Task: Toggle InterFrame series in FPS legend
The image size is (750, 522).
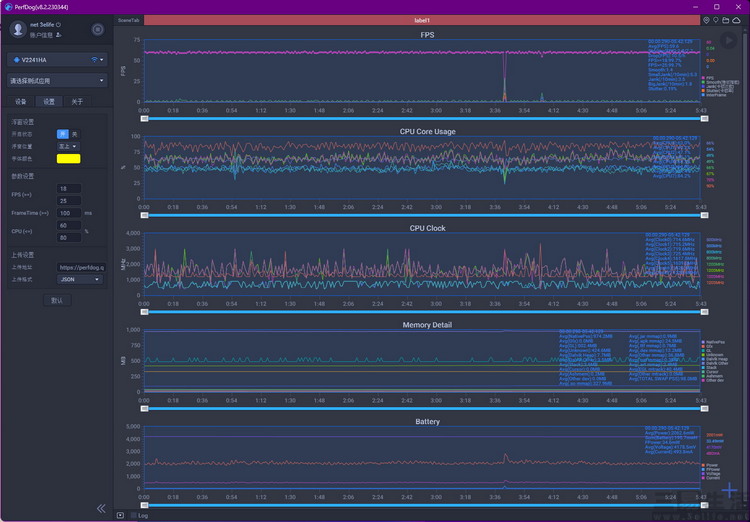Action: [714, 95]
